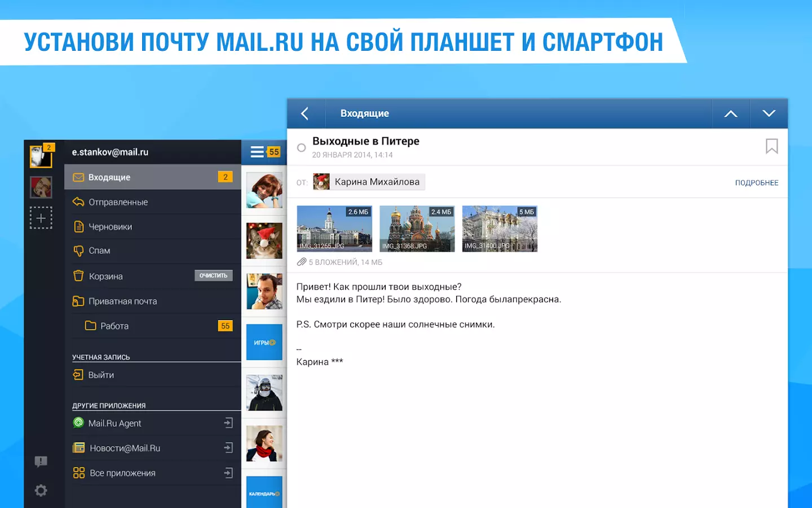Open settings gear in the sidebar
Image resolution: width=812 pixels, height=508 pixels.
pos(41,491)
